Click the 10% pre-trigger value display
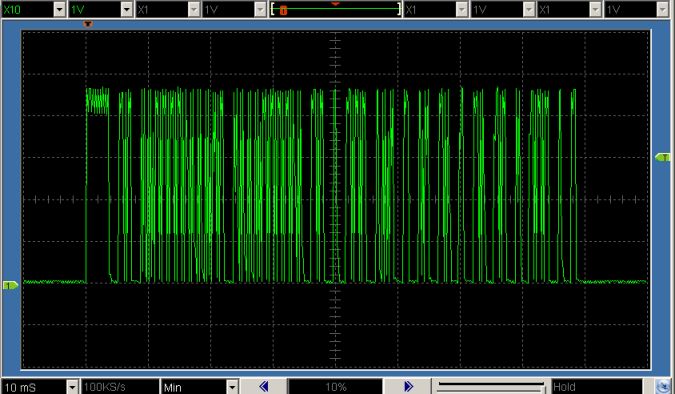The image size is (675, 394). (x=335, y=387)
